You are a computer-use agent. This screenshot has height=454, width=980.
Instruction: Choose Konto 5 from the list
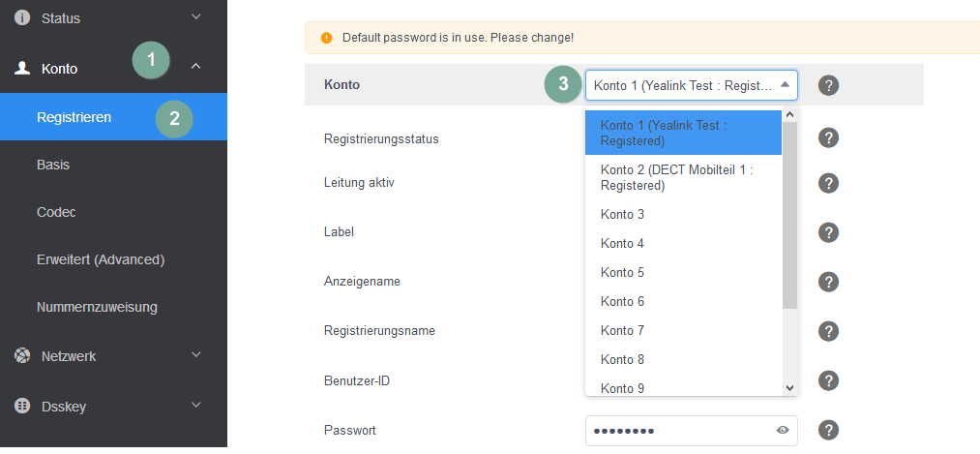click(x=622, y=273)
